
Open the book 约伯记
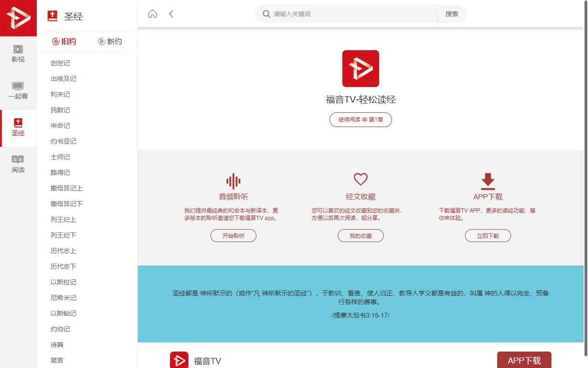(60, 329)
